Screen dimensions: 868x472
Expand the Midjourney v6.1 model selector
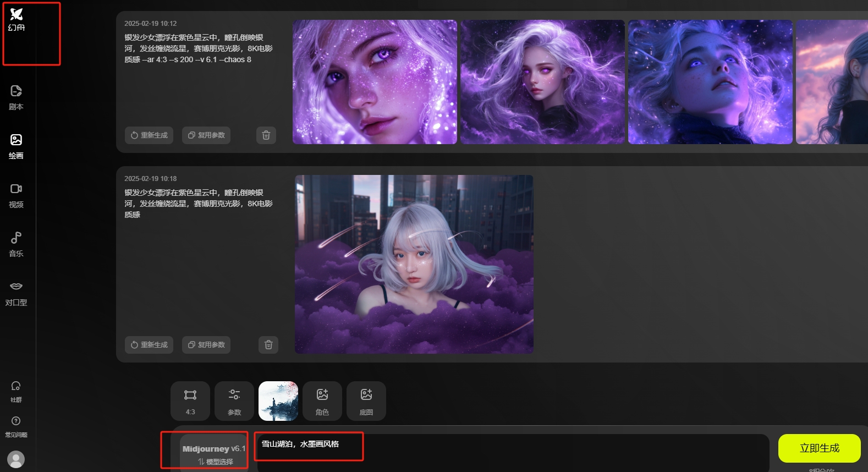pyautogui.click(x=214, y=454)
